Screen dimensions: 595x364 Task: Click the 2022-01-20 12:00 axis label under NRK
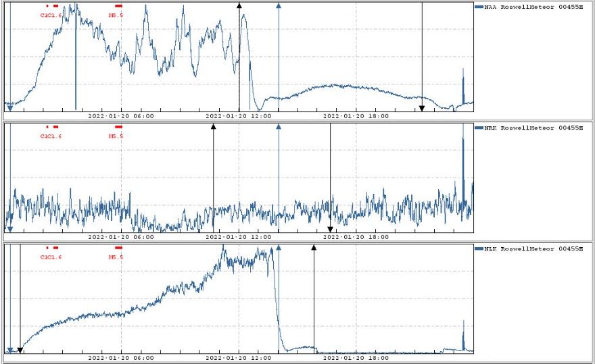click(x=239, y=237)
